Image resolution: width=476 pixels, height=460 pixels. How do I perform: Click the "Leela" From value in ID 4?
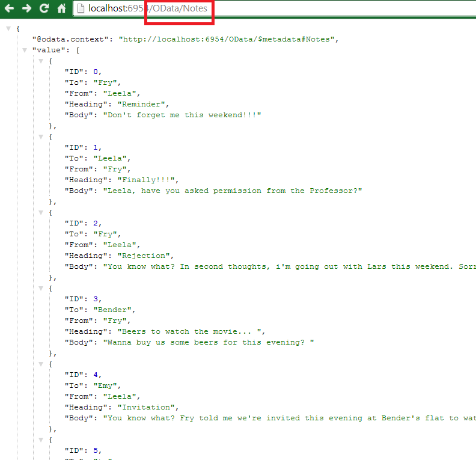coord(120,396)
